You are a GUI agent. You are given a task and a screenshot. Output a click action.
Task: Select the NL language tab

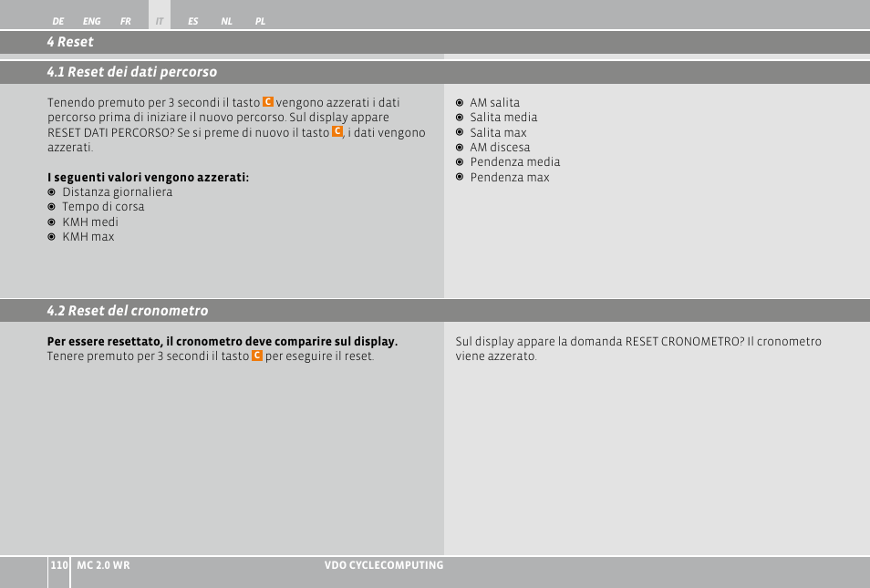click(x=226, y=21)
